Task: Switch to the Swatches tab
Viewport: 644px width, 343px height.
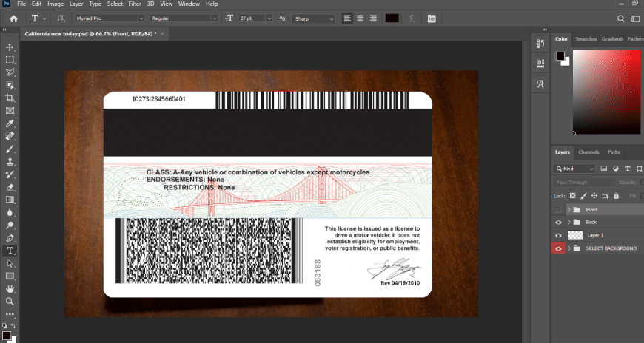Action: click(586, 39)
